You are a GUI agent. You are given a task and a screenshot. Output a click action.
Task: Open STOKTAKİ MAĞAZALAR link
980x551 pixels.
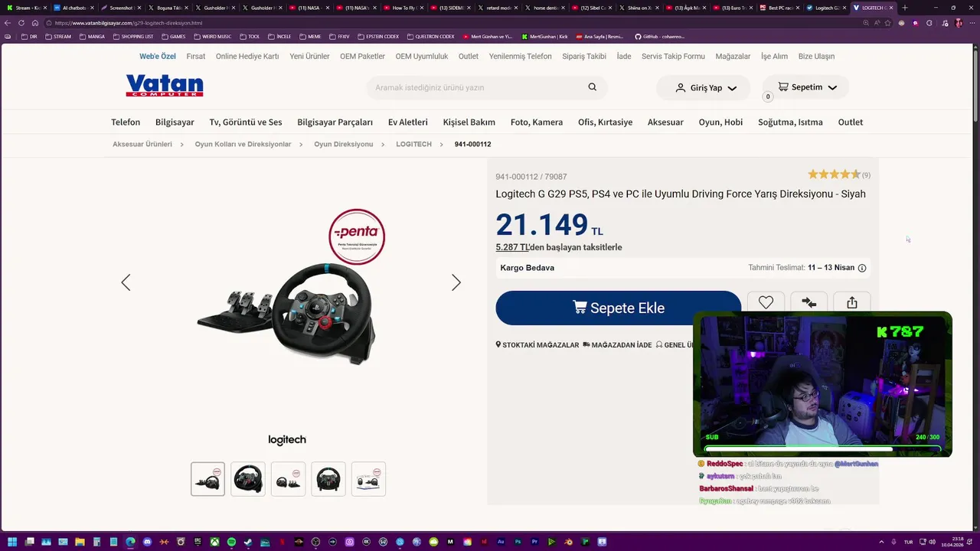pyautogui.click(x=537, y=345)
